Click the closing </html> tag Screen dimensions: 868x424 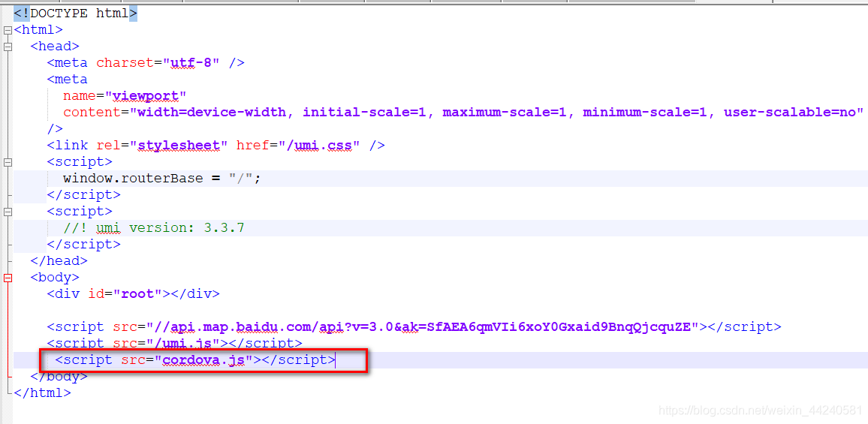coord(43,393)
